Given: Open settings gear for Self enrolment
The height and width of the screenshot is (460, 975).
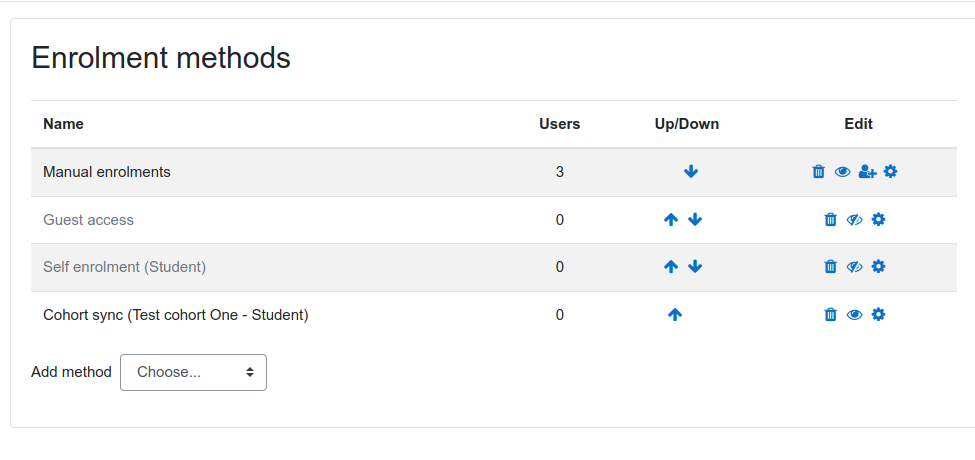Looking at the screenshot, I should click(x=878, y=267).
